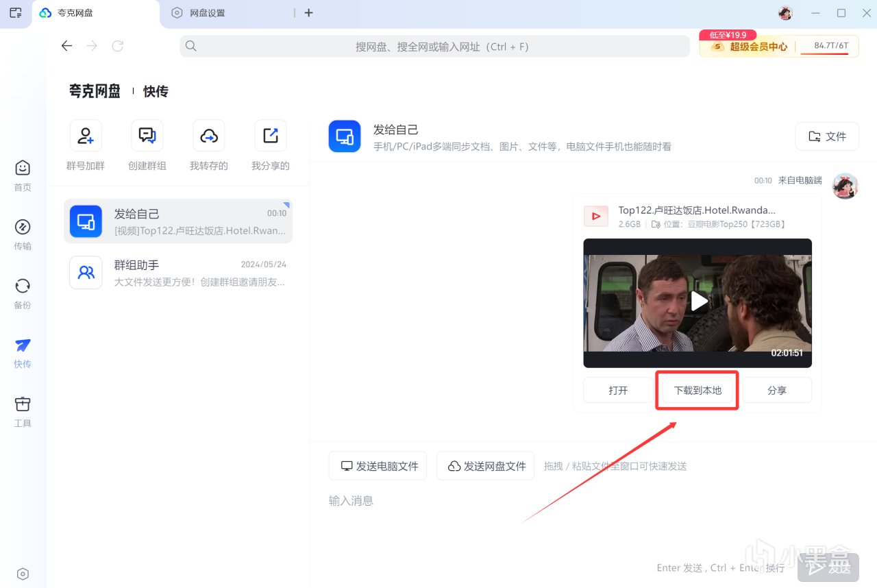
Task: Go to 首页 in the sidebar
Action: coord(23,176)
